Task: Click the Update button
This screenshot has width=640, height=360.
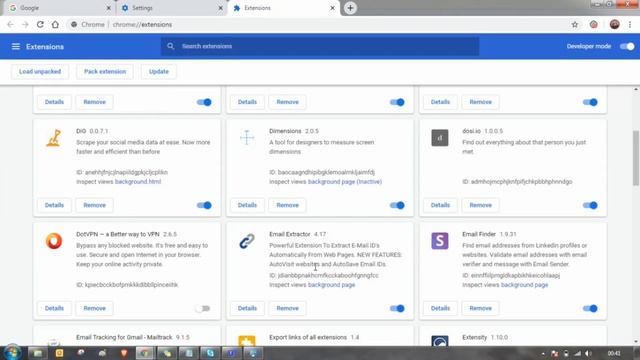Action: tap(159, 71)
